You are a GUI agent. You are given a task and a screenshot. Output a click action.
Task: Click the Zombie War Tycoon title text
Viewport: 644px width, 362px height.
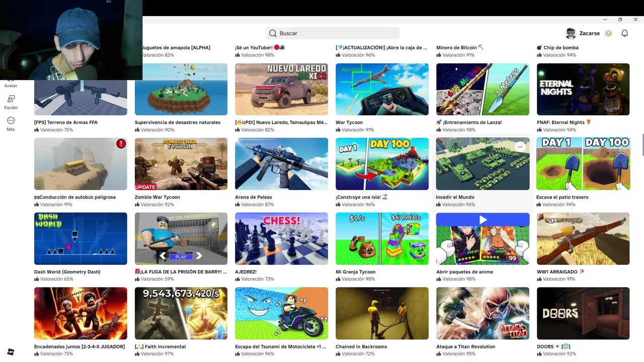[x=157, y=197]
